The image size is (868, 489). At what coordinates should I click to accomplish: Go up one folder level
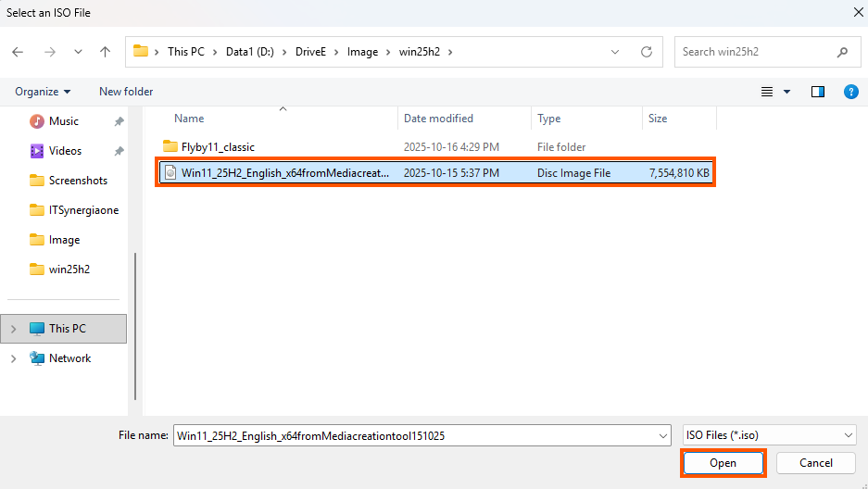(105, 52)
